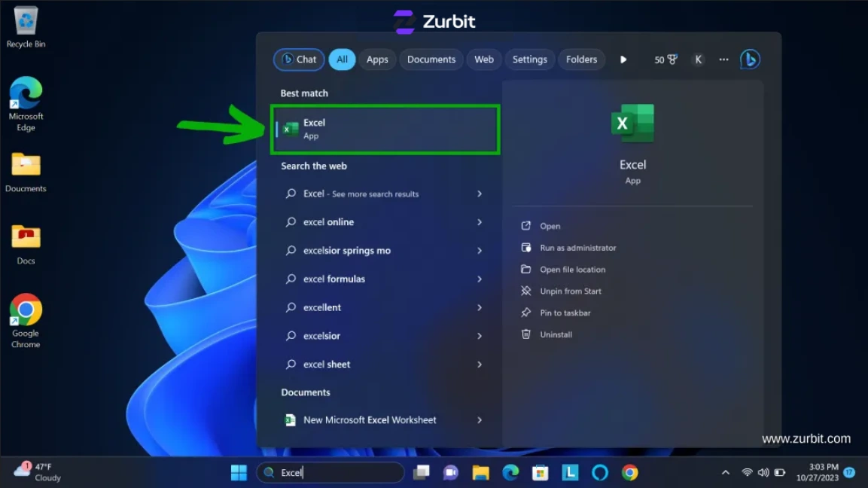Switch to the Settings filter tab

(530, 59)
